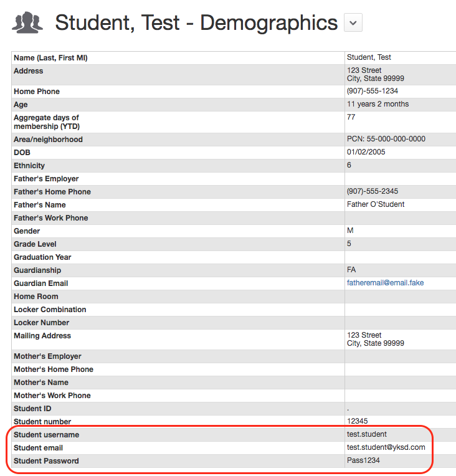
Task: Open the fatheremail@email.fake guardian email link
Action: (385, 283)
